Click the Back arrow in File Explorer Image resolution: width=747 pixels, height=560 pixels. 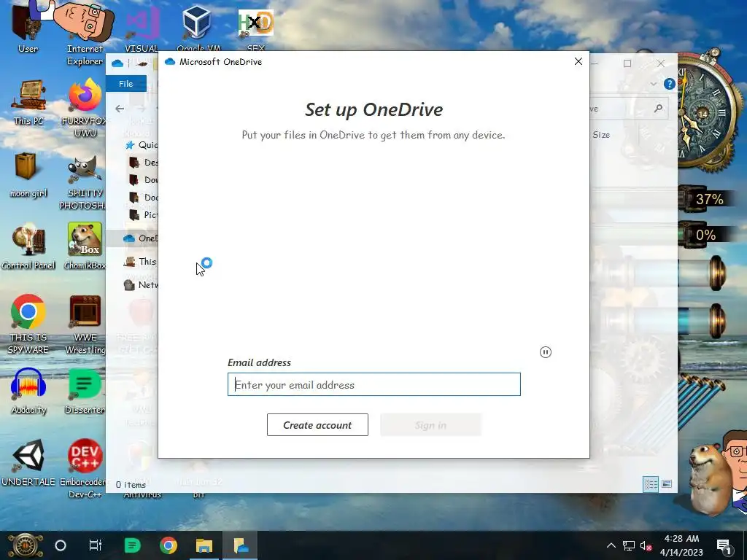[120, 109]
